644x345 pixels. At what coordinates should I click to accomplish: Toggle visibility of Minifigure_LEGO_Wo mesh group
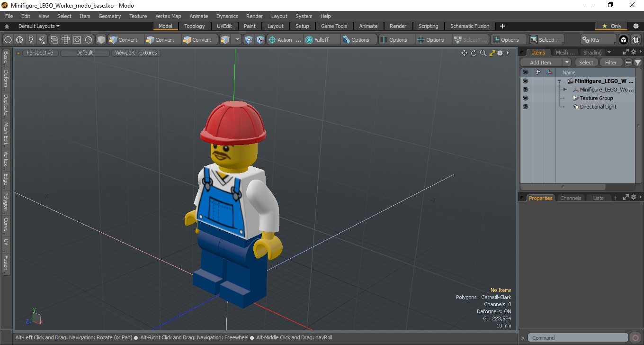[525, 90]
